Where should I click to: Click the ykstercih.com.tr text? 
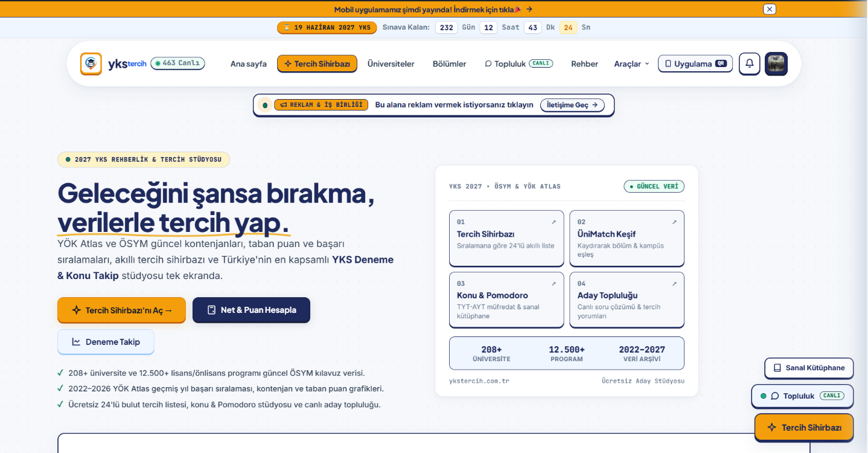479,381
